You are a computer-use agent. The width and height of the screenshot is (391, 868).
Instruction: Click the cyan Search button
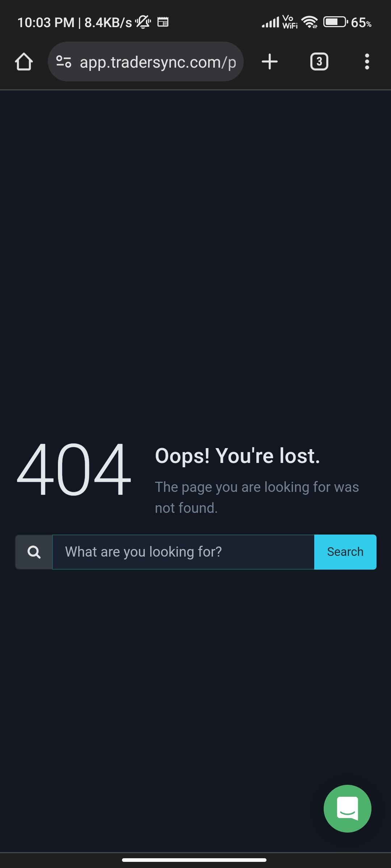(345, 552)
